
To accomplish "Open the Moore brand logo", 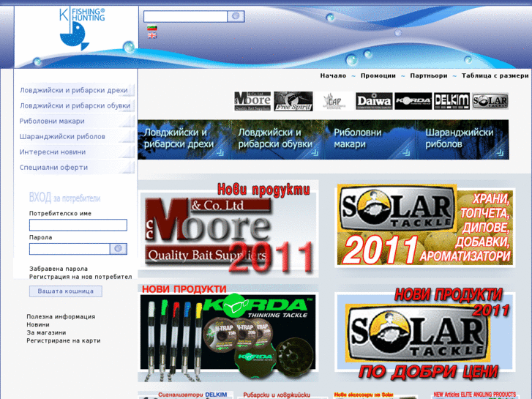I will coord(252,101).
